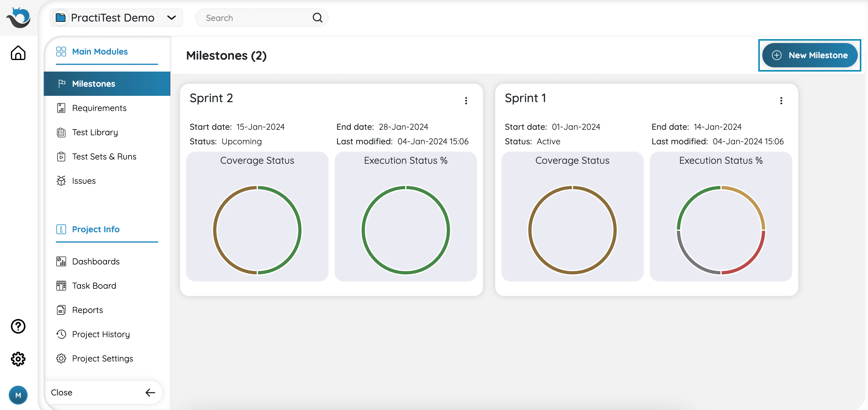
Task: Open the help question mark icon
Action: [x=18, y=326]
